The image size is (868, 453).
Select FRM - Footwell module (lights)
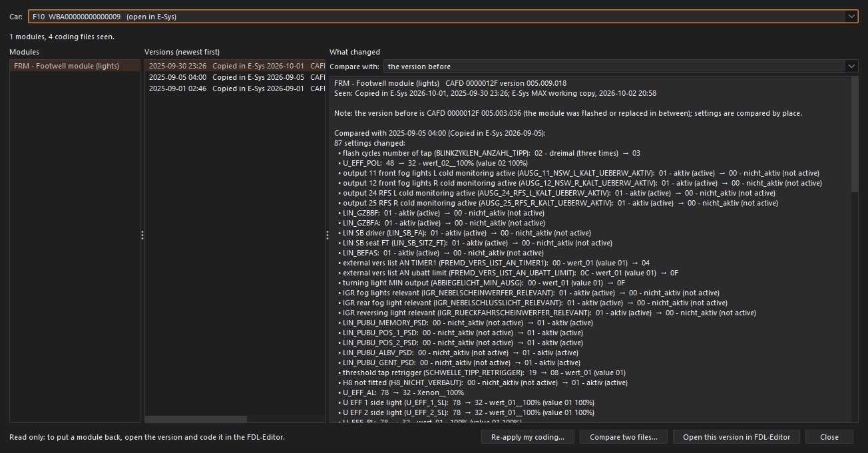[x=75, y=66]
